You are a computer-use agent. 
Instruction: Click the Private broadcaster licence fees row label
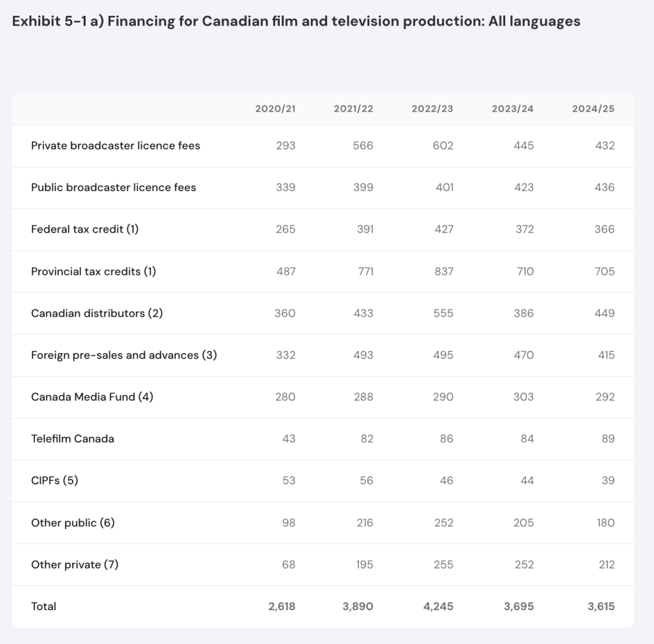(x=116, y=146)
